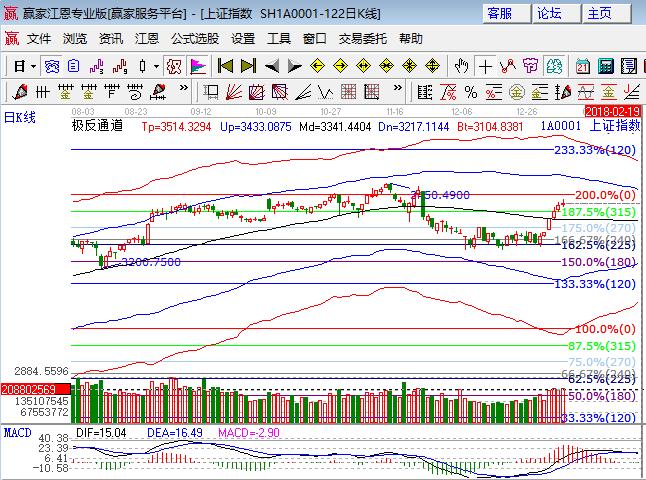The height and width of the screenshot is (480, 646).
Task: Click the percent sign drawing tool
Action: pos(470,92)
